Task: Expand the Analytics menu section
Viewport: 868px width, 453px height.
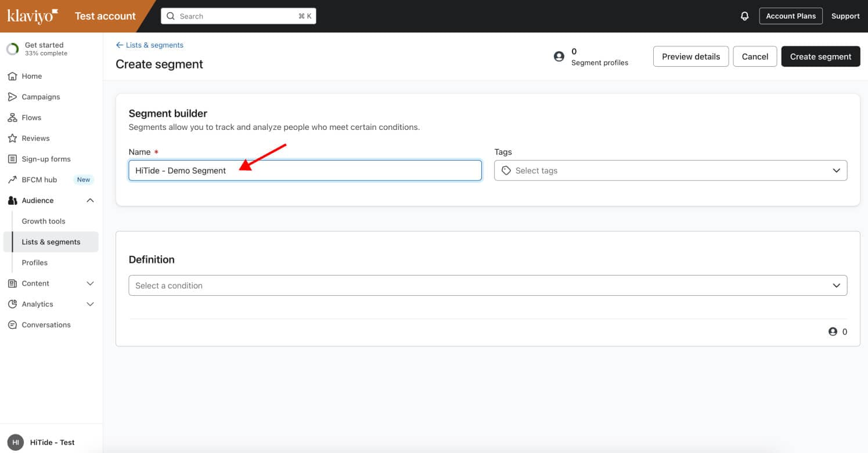Action: tap(90, 304)
